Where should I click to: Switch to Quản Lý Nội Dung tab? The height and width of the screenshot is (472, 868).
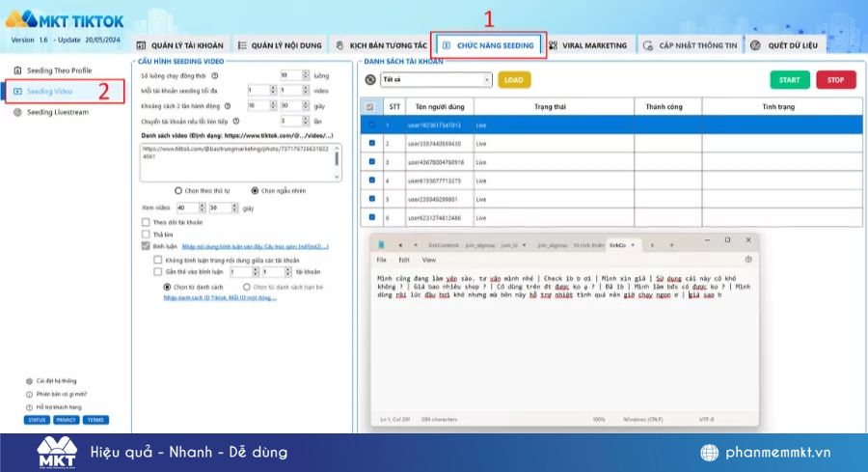pyautogui.click(x=280, y=45)
